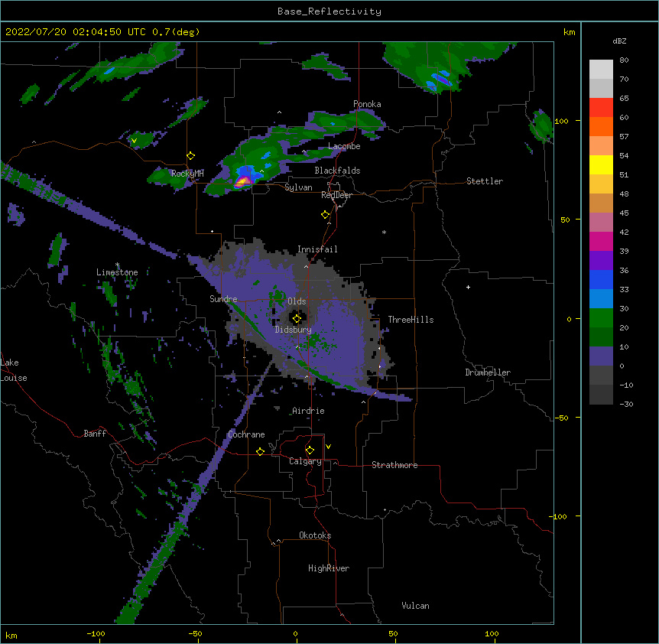The height and width of the screenshot is (644, 659).
Task: Click the Limestone label
Action: pos(117,272)
